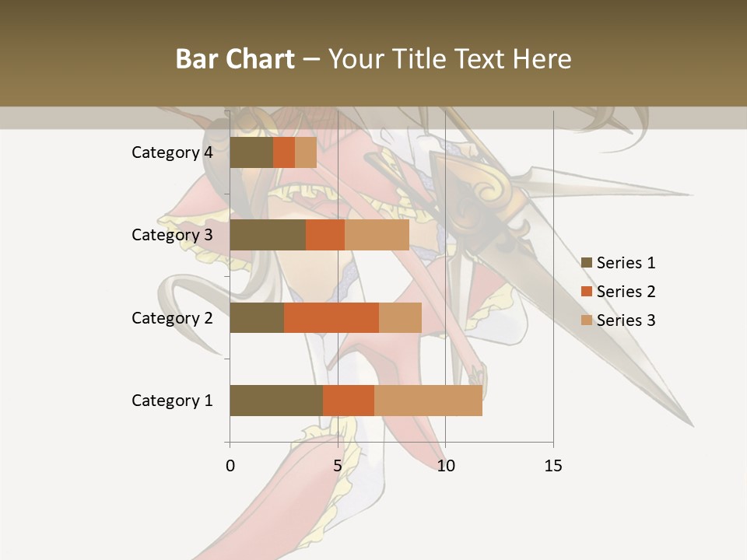The image size is (747, 560).
Task: Select the Category 1 axis label
Action: click(172, 401)
